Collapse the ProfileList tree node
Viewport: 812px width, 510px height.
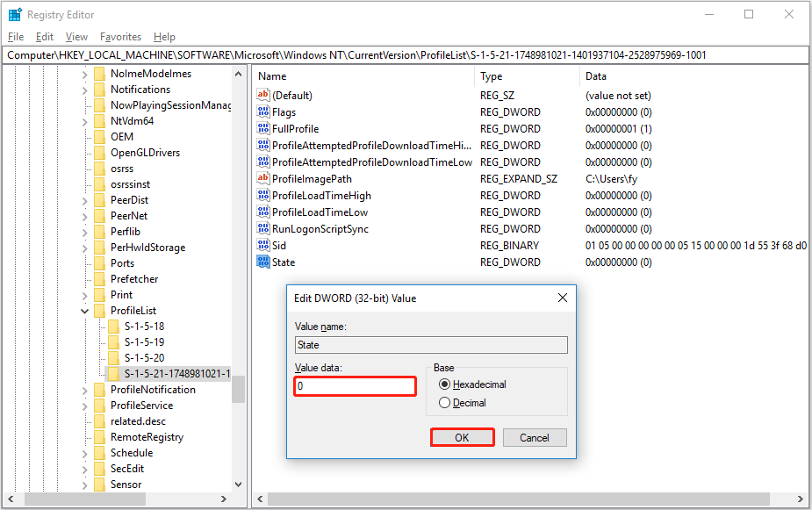[x=84, y=310]
